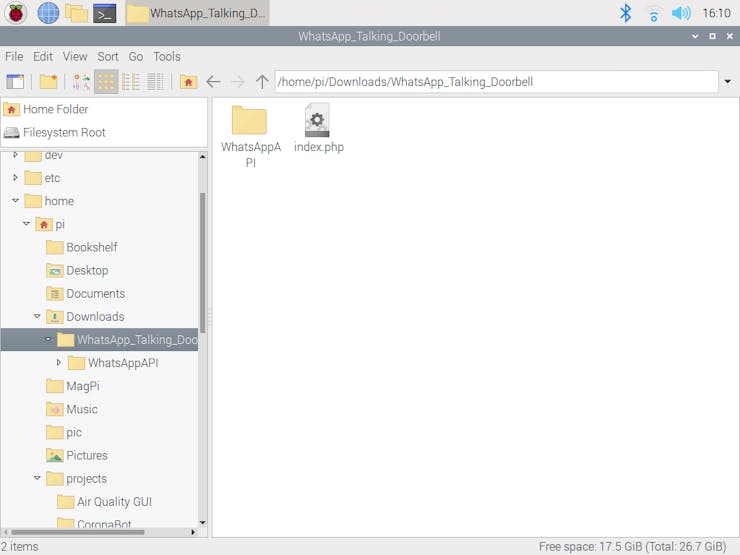The image size is (740, 555).
Task: Click tree scrollbar up arrow
Action: 202,156
